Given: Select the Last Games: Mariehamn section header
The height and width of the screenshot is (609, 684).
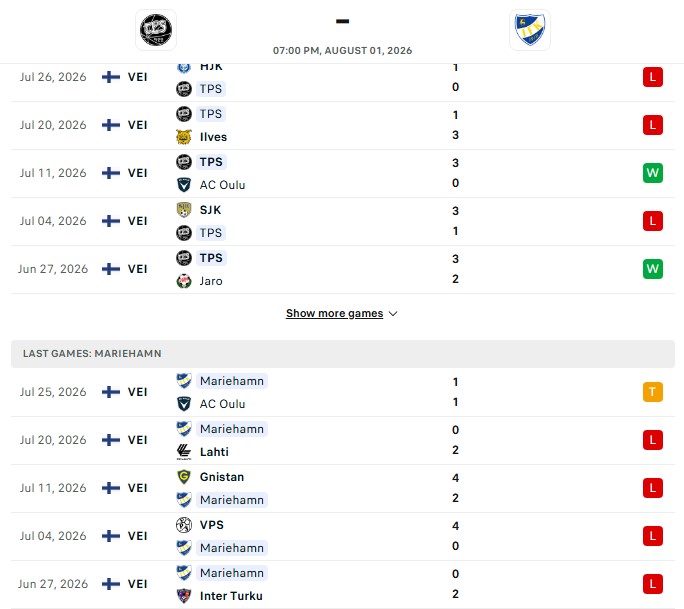Looking at the screenshot, I should tap(343, 353).
